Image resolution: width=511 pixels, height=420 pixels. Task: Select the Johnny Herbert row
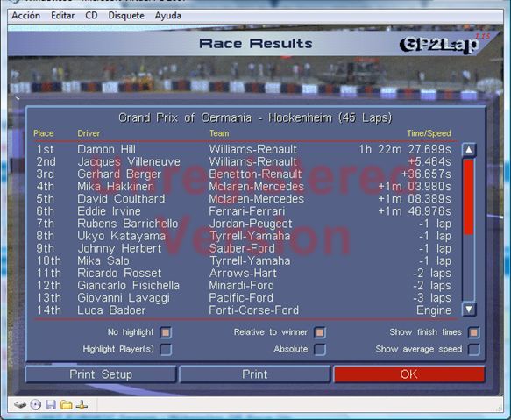[x=244, y=248]
